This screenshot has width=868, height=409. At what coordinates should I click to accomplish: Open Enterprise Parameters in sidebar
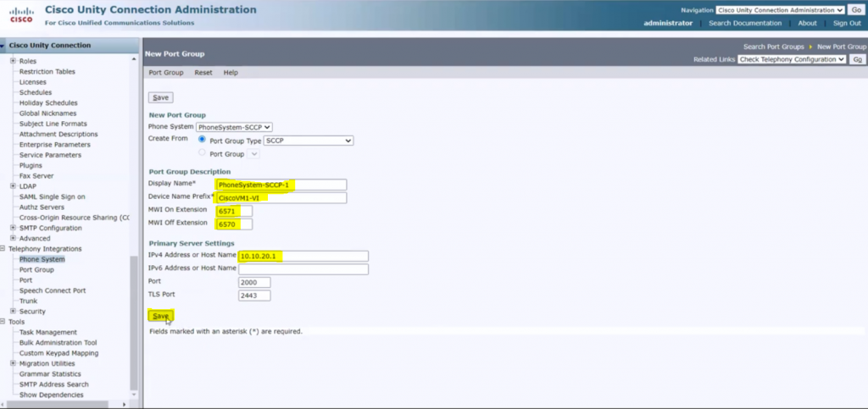point(55,145)
